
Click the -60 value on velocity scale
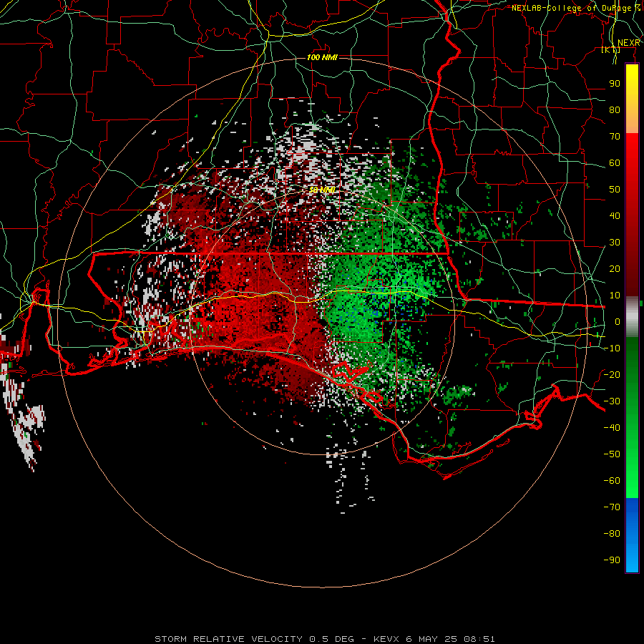point(612,481)
